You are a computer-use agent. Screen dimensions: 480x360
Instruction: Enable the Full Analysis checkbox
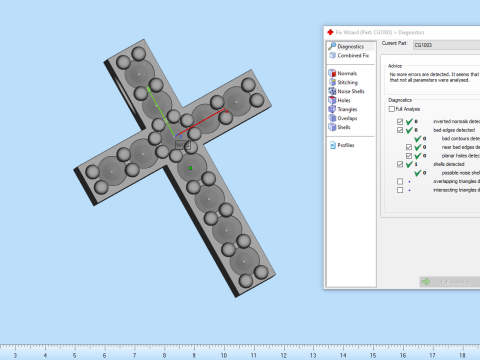pos(392,109)
